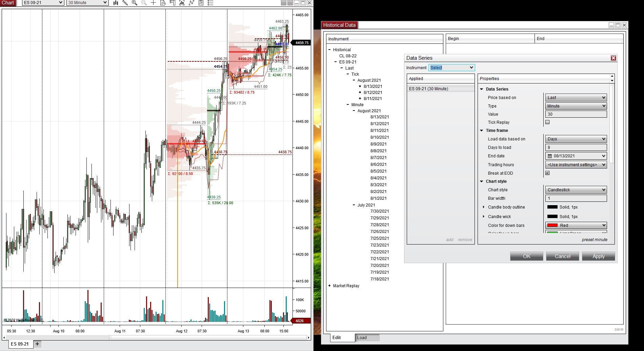Image resolution: width=644 pixels, height=351 pixels.
Task: Select Minute data for 8/2/2021
Action: 378,192
